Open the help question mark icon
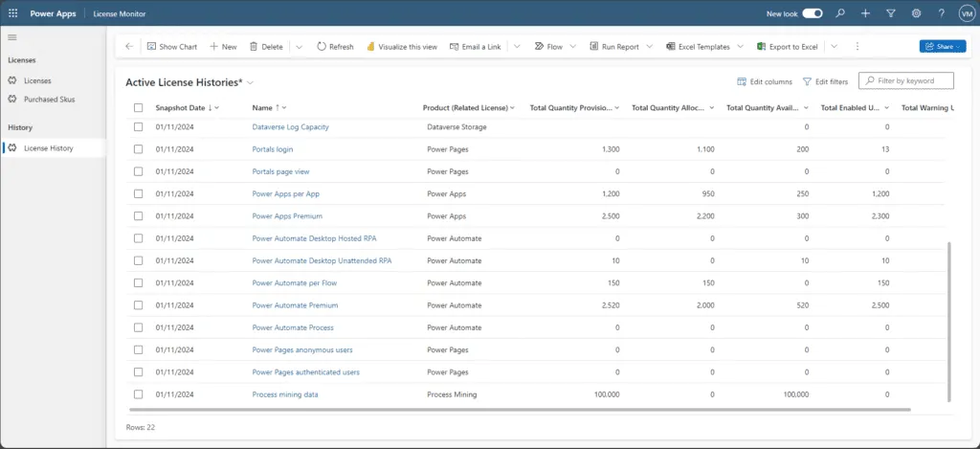This screenshot has height=449, width=980. (x=942, y=13)
